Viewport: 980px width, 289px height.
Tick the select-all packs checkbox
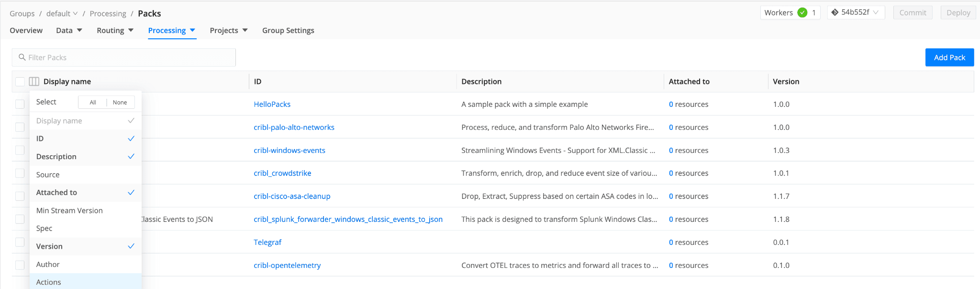coord(20,81)
